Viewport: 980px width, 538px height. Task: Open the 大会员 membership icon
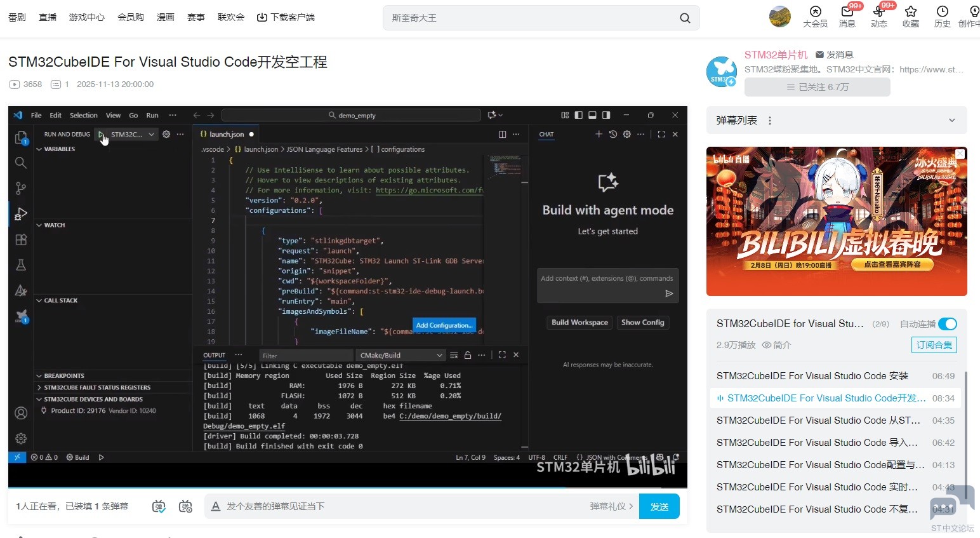(816, 17)
